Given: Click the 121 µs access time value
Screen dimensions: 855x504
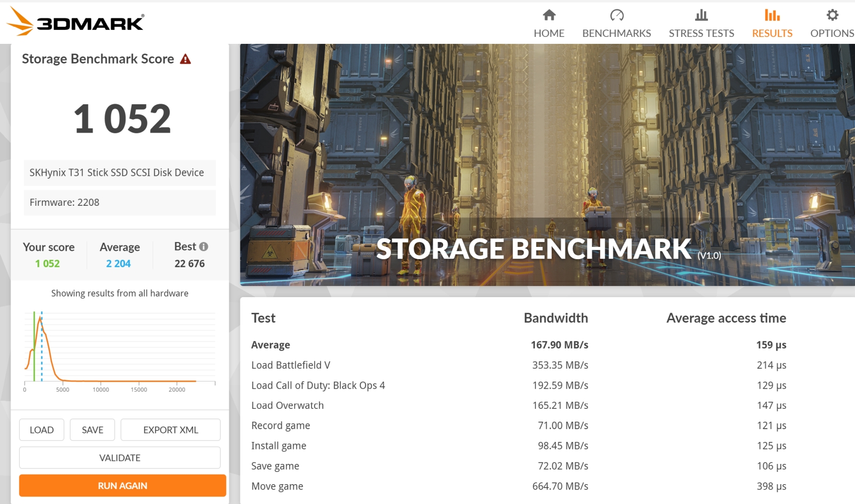Looking at the screenshot, I should coord(772,425).
